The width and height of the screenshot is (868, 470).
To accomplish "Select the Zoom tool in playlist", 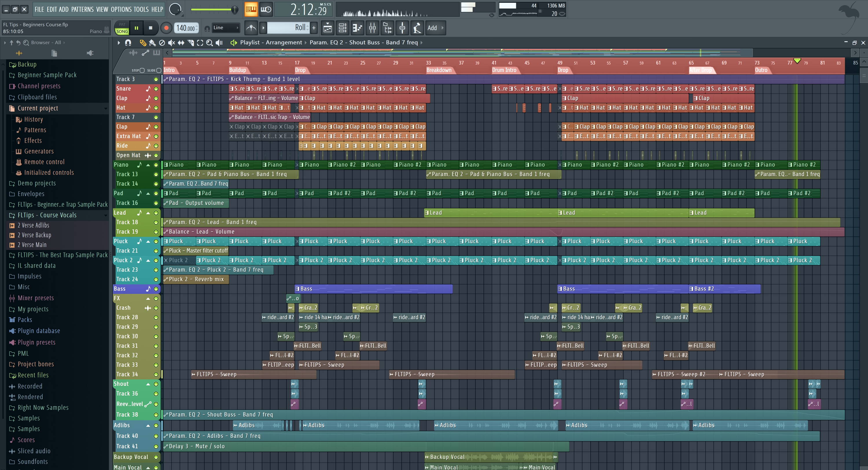I will click(209, 43).
